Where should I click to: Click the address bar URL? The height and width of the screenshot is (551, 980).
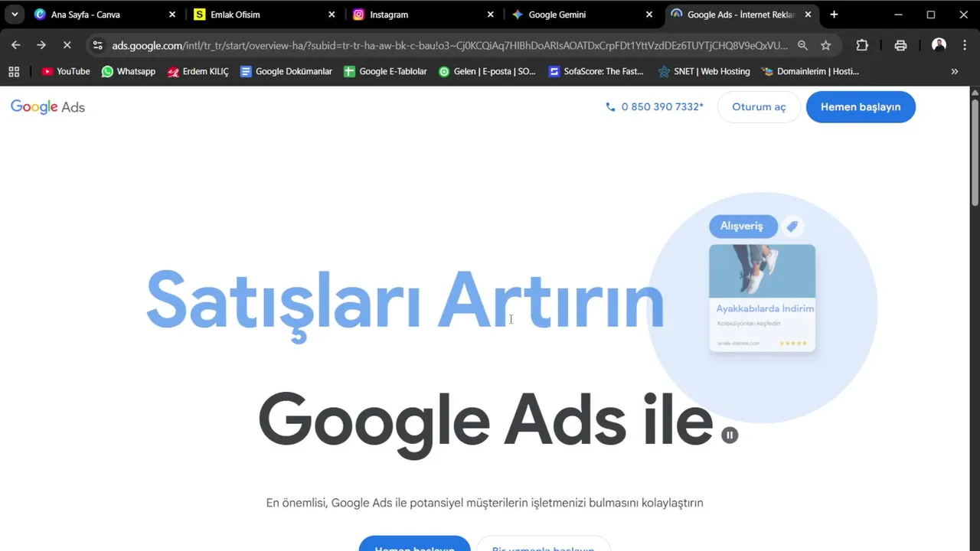[449, 45]
